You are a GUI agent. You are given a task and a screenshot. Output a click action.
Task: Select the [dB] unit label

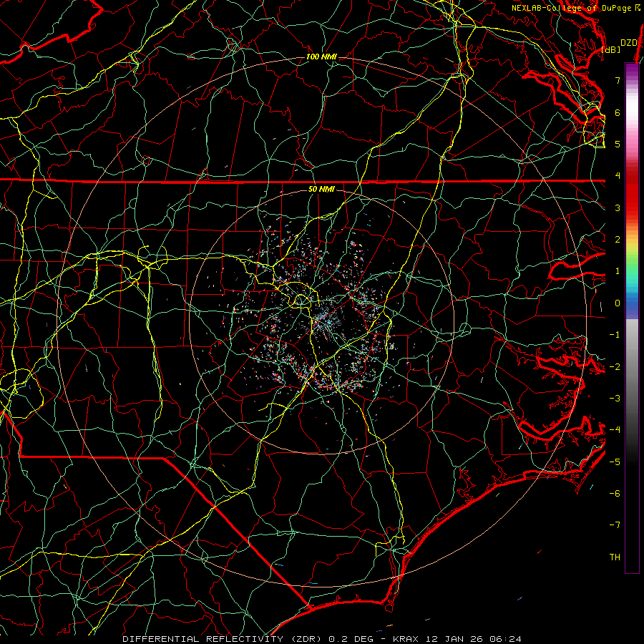pos(611,49)
